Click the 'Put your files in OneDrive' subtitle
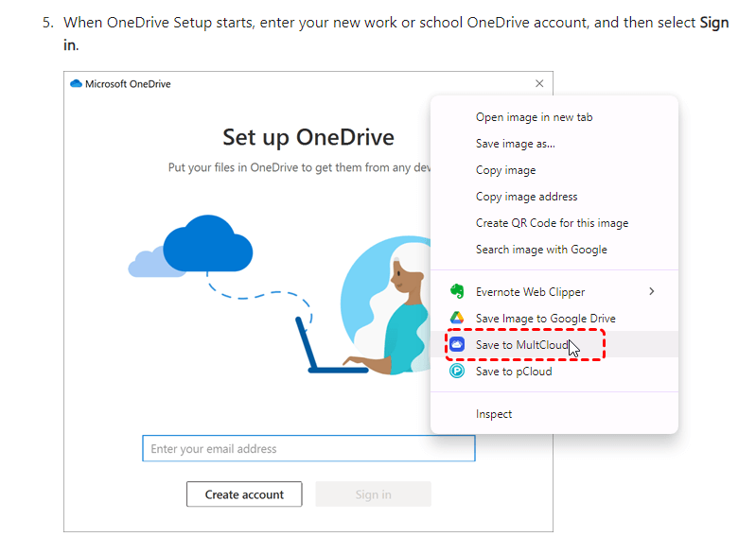Viewport: 756px width, 554px height. 299,167
